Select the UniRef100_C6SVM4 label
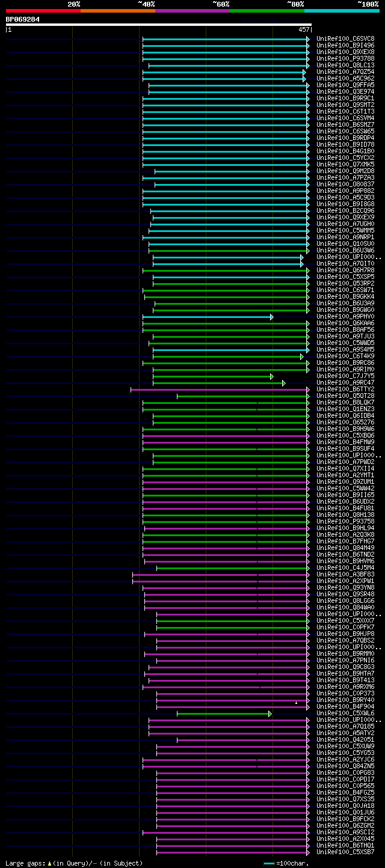Screen dimensions: 385x868 (345, 118)
